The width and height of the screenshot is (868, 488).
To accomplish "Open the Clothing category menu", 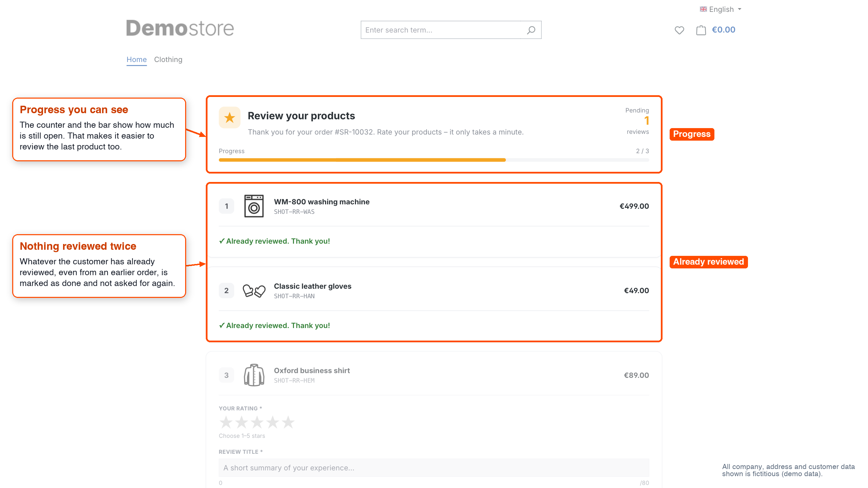I will pos(168,60).
